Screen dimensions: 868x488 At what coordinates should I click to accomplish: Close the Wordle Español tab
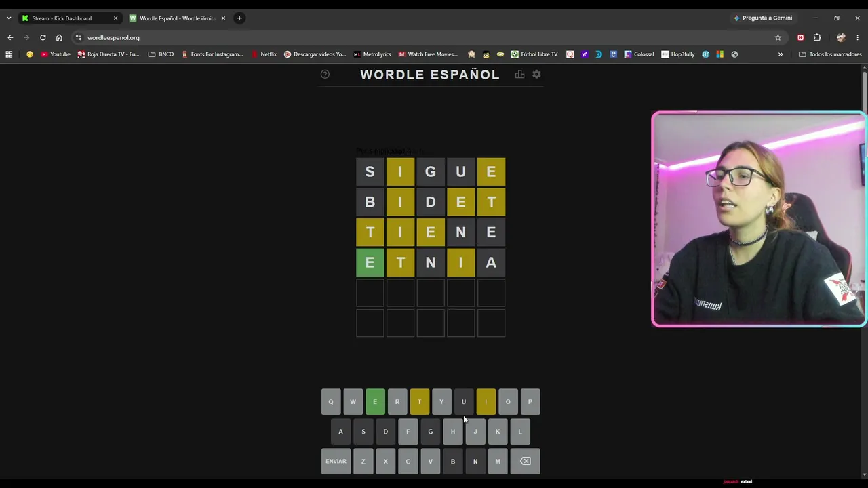click(223, 18)
